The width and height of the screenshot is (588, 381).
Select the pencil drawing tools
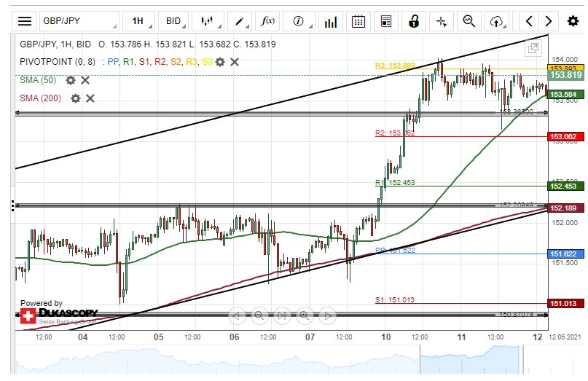(239, 21)
